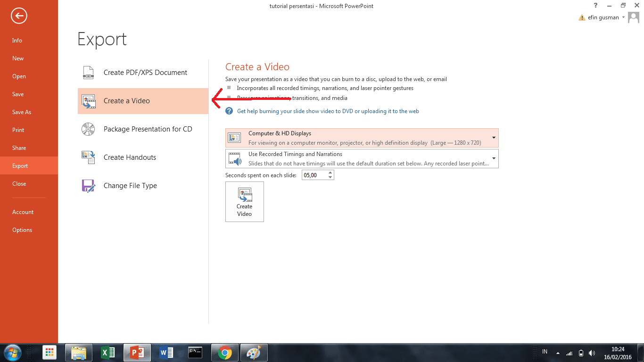Image resolution: width=644 pixels, height=362 pixels.
Task: Click the volume speaker tray icon
Action: pos(592,353)
